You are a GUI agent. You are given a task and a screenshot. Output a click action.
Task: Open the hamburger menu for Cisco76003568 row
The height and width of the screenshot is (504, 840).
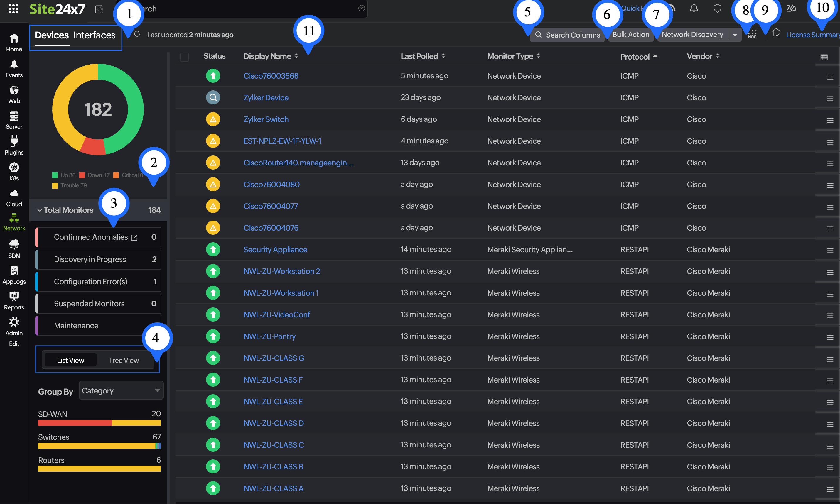coord(830,77)
